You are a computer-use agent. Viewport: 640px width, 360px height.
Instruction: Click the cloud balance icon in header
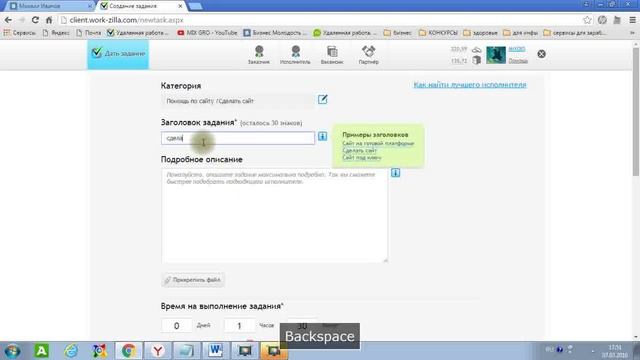pos(476,50)
